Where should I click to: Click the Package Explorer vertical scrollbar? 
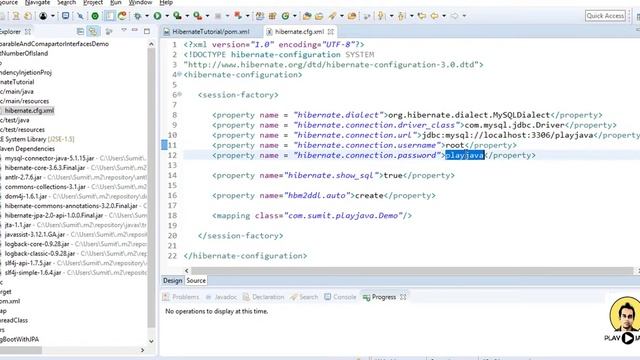click(151, 188)
